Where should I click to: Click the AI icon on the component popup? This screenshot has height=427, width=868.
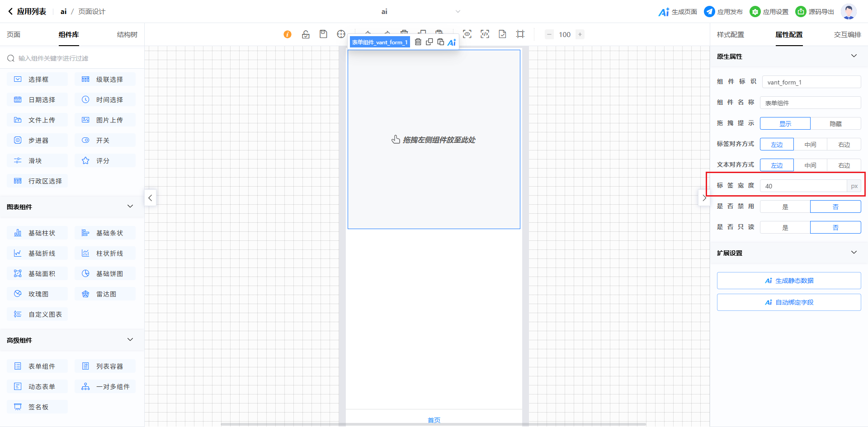(x=452, y=42)
